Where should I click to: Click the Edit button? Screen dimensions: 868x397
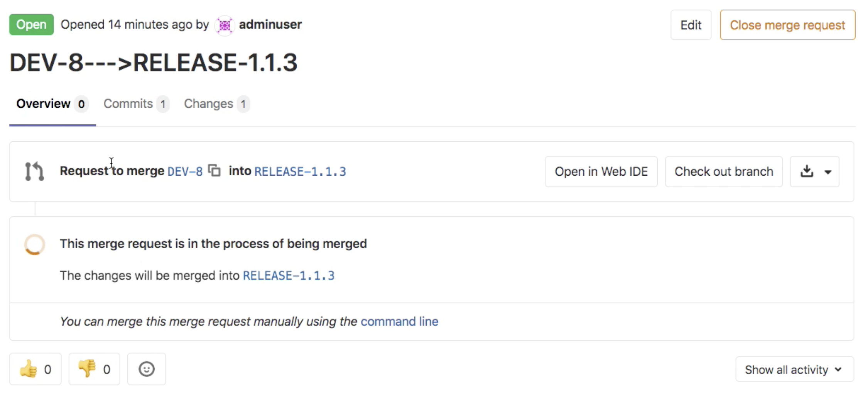[x=691, y=25]
